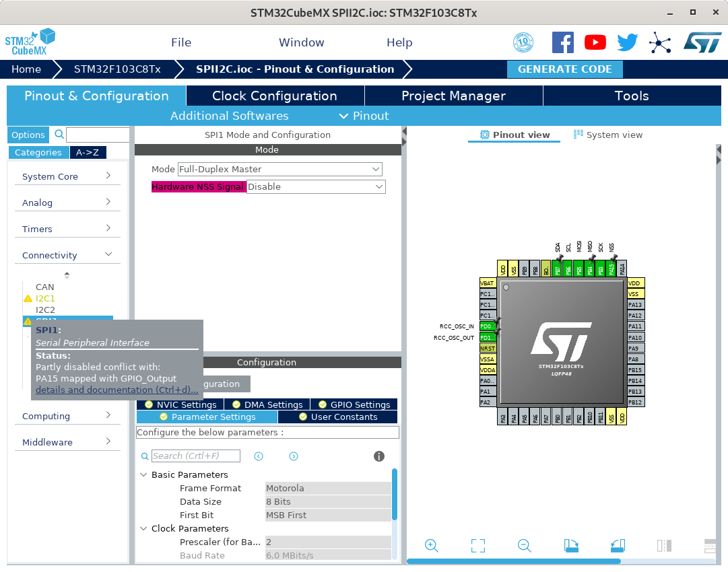This screenshot has height=572, width=728.
Task: Switch to Clock Configuration tab
Action: click(x=275, y=96)
